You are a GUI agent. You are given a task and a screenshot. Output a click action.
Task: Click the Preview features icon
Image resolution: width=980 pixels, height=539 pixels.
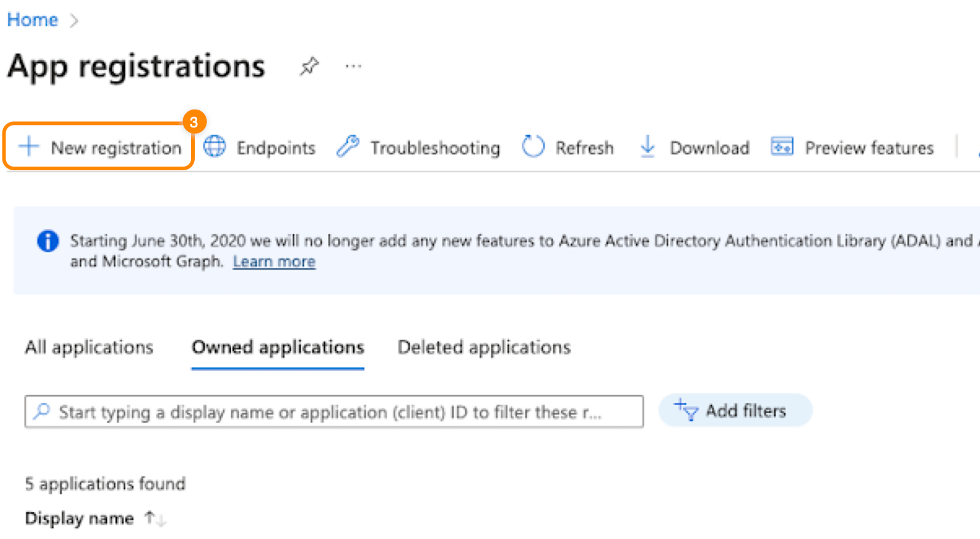point(782,147)
